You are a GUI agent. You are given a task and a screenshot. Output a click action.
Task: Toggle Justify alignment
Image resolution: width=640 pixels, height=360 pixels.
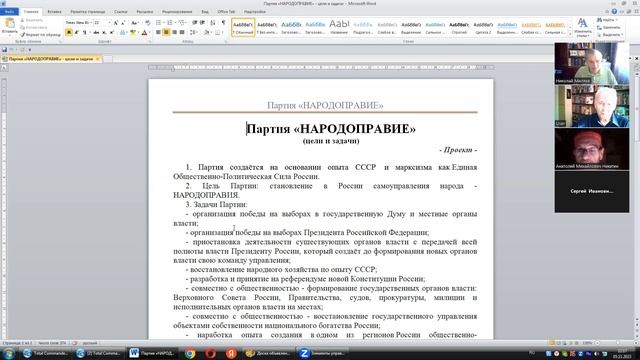tap(182, 32)
